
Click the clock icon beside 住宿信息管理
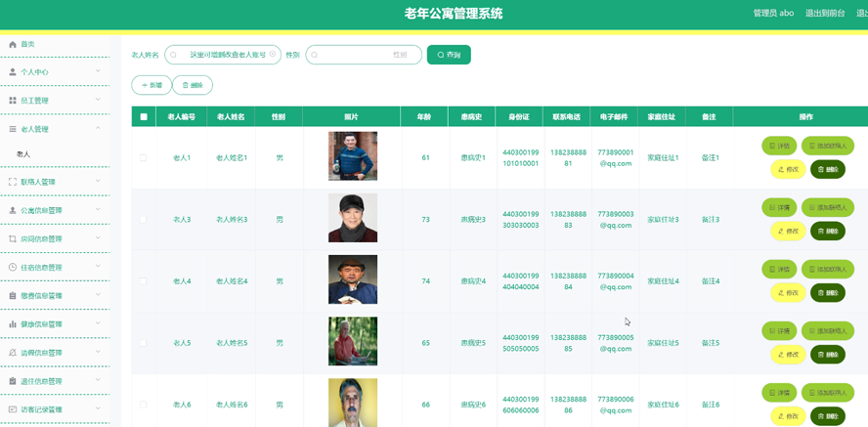[13, 267]
